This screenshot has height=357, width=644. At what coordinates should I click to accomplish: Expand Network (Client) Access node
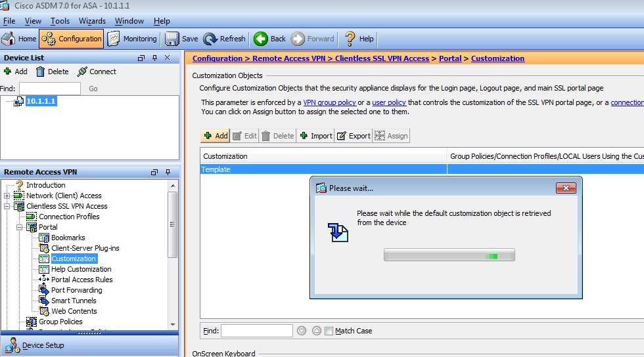point(7,196)
